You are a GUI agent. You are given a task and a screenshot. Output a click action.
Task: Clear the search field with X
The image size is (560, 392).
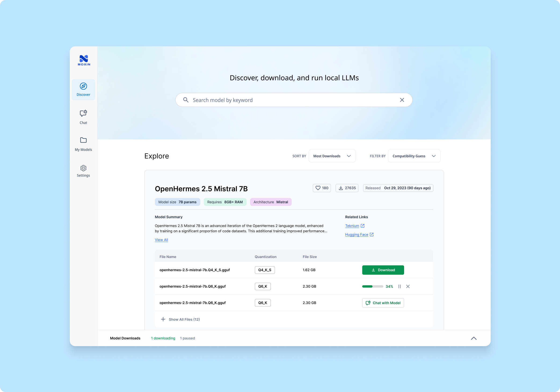pyautogui.click(x=402, y=100)
